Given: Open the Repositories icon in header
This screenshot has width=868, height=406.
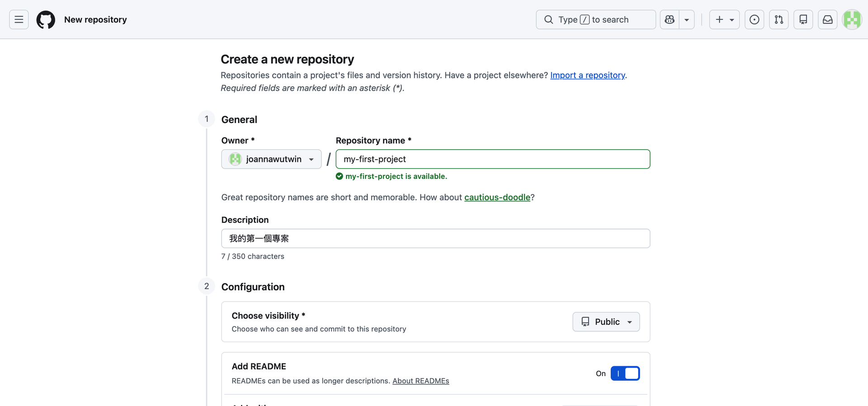Looking at the screenshot, I should point(803,19).
